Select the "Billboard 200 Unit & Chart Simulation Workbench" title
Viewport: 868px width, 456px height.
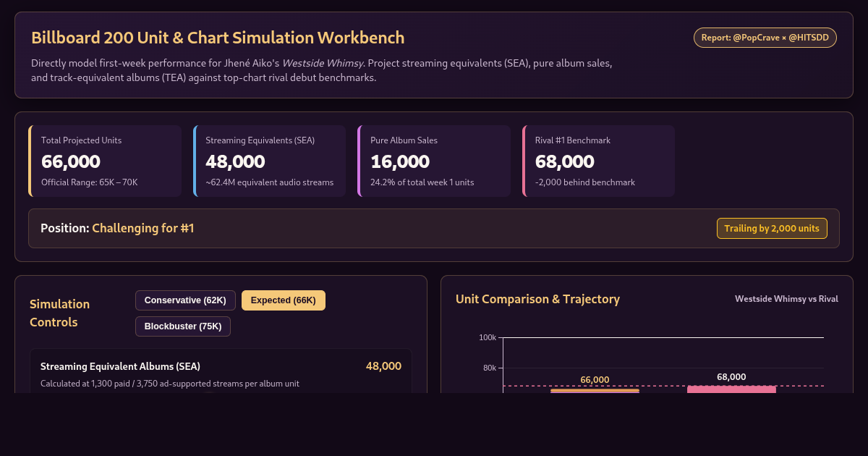pos(218,38)
